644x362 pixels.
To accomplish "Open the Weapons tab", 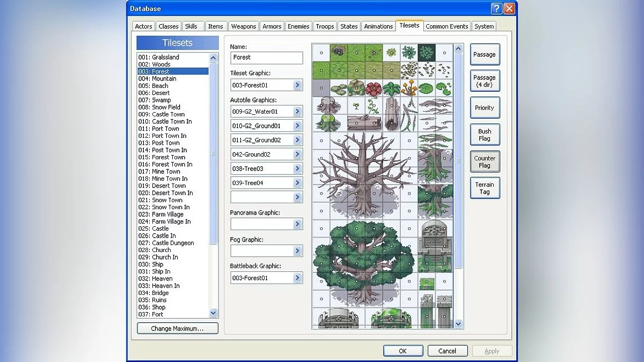I will click(x=244, y=26).
